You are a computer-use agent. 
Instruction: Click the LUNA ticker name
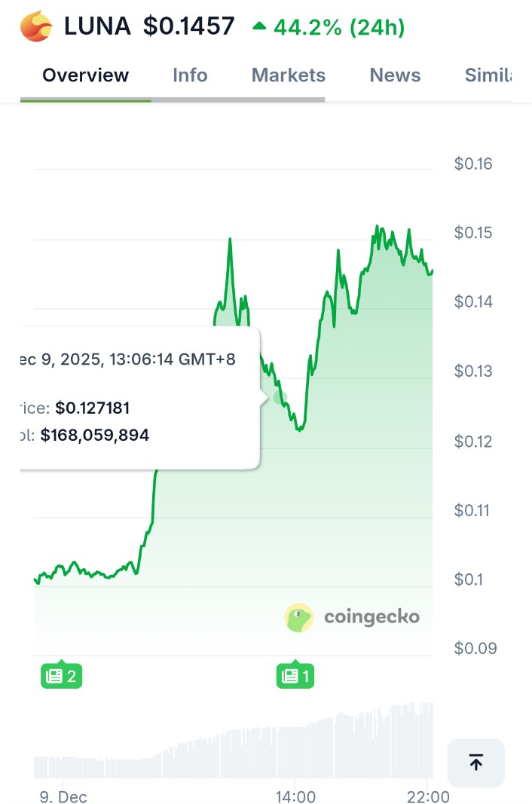click(x=97, y=27)
